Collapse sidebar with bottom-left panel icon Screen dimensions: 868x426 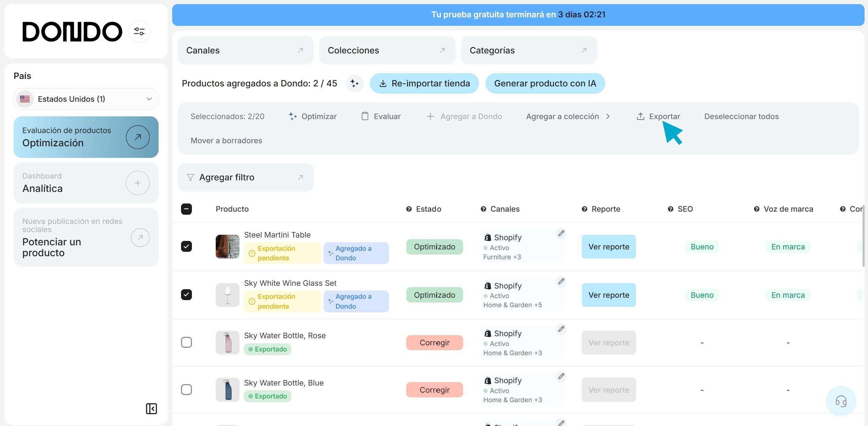tap(151, 408)
